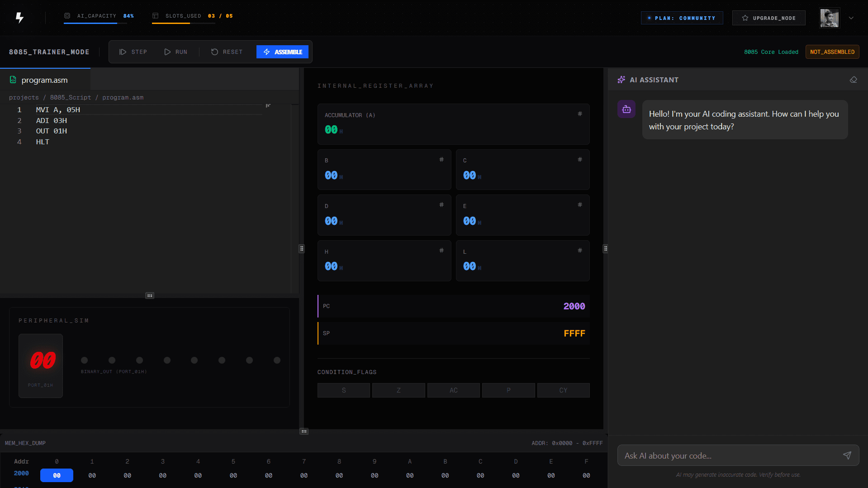This screenshot has height=488, width=868.
Task: Toggle the Z condition flag
Action: point(398,390)
